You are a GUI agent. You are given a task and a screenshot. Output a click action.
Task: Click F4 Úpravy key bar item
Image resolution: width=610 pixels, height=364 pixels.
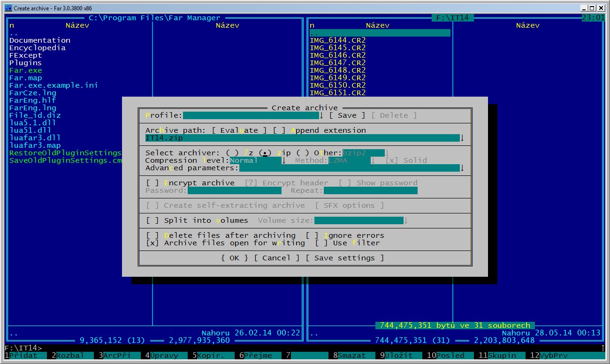(x=167, y=356)
